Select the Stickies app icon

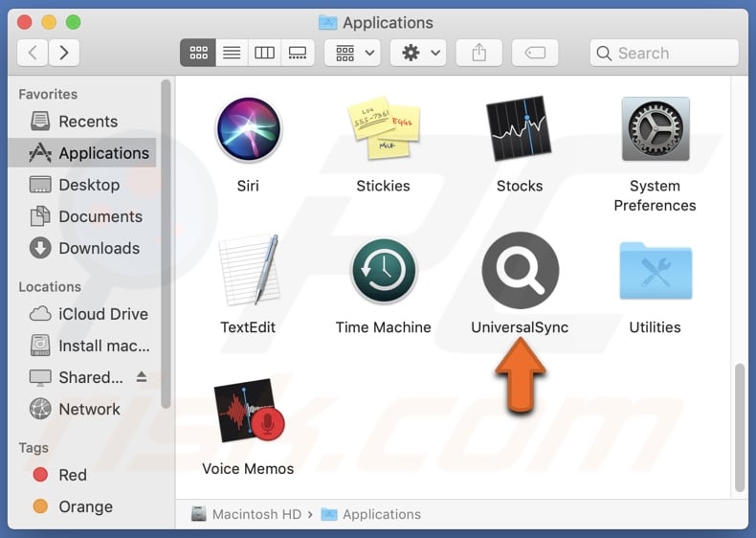click(384, 128)
